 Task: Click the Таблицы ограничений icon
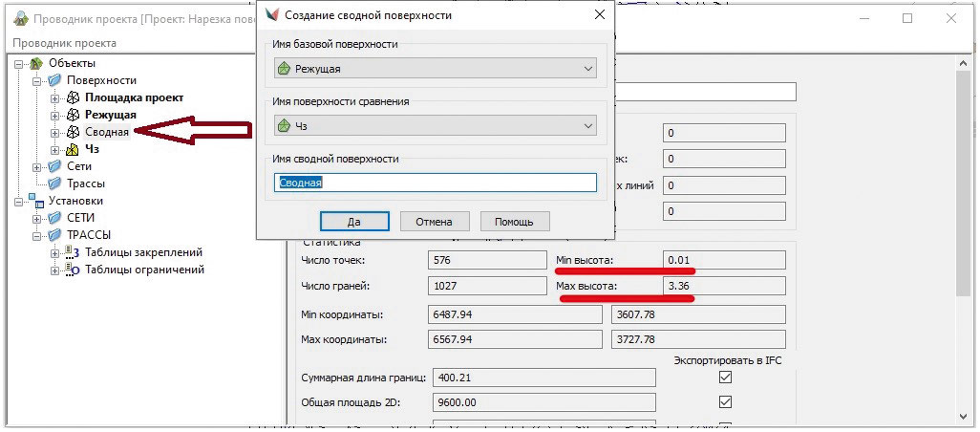(x=72, y=270)
